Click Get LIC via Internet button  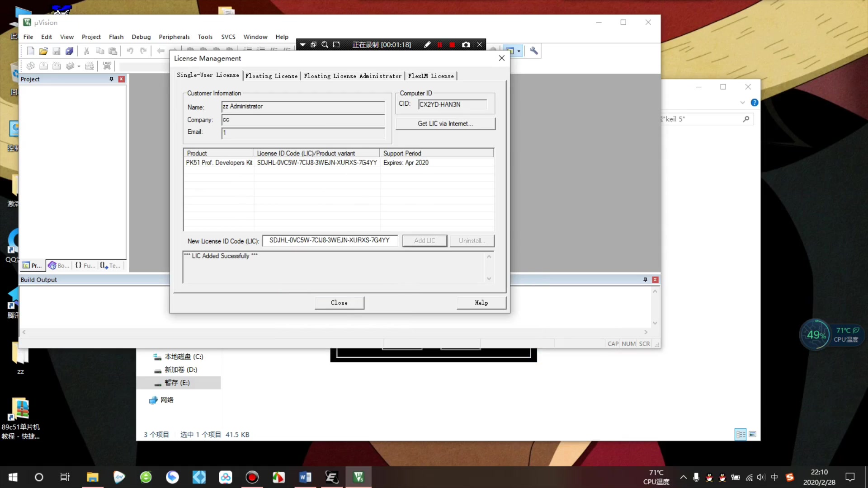[445, 123]
